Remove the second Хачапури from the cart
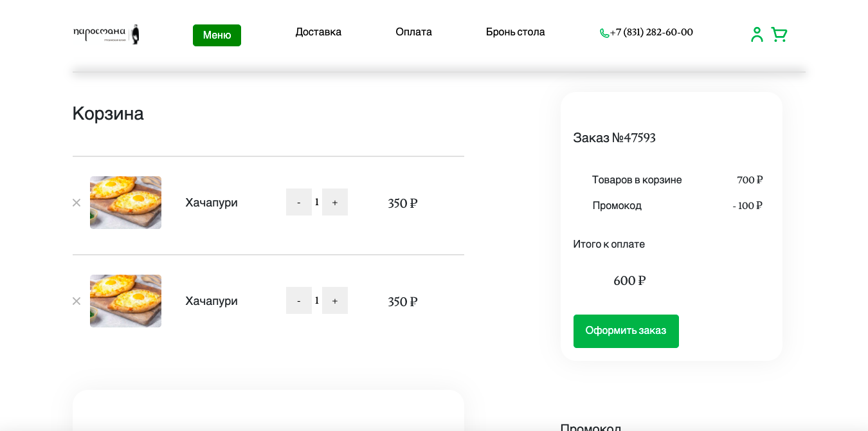The height and width of the screenshot is (431, 868). 77,301
